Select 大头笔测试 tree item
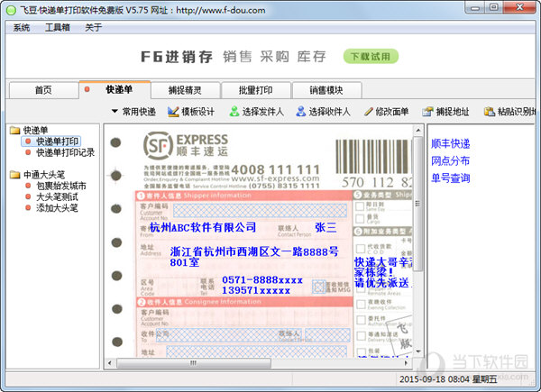Image resolution: width=541 pixels, height=392 pixels. click(57, 196)
